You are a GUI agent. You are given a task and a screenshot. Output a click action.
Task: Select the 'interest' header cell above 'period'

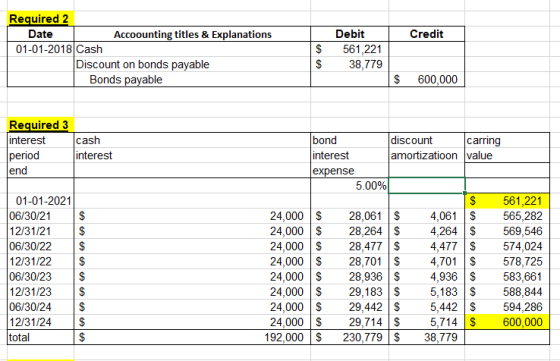pos(40,140)
